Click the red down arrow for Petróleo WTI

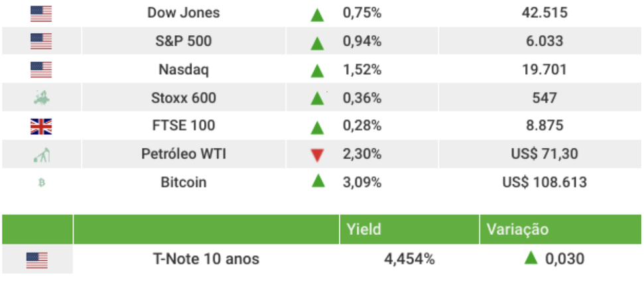click(318, 155)
